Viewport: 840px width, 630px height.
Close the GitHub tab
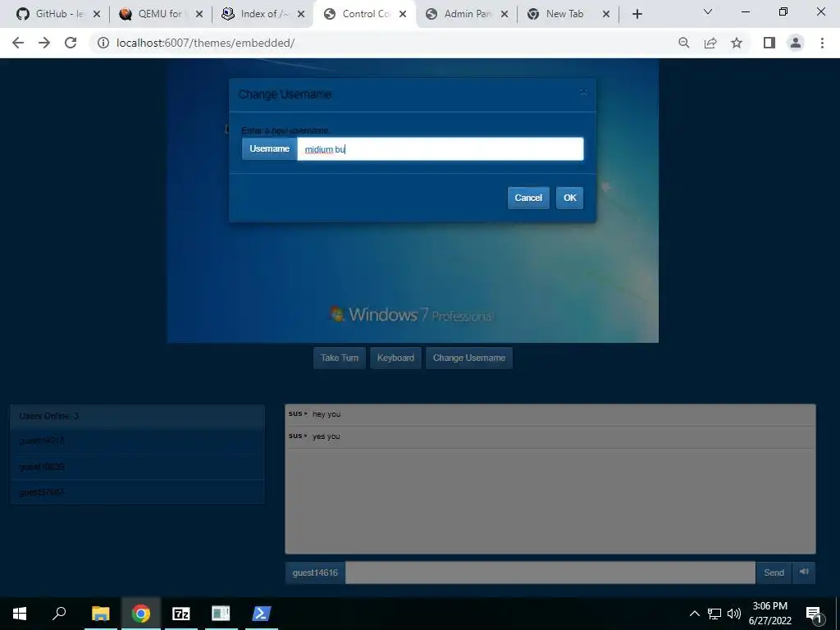(97, 15)
